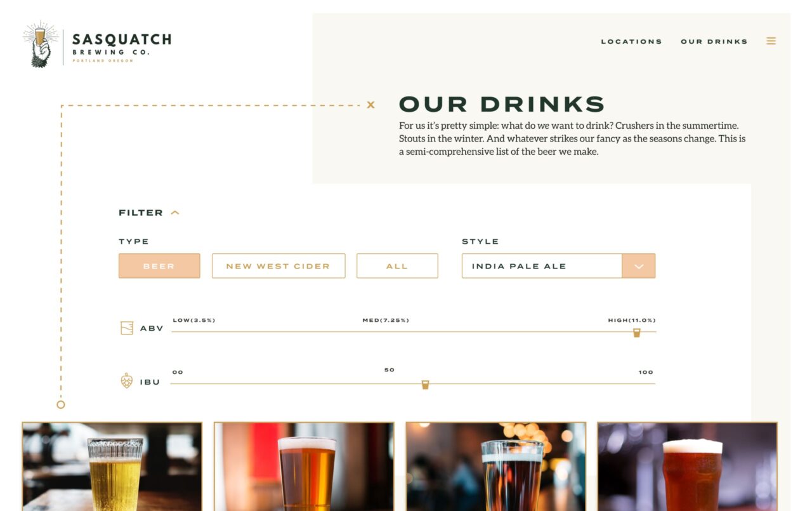Open the amber pint with foam photo
Viewport: 812px width, 511px height.
(x=688, y=467)
